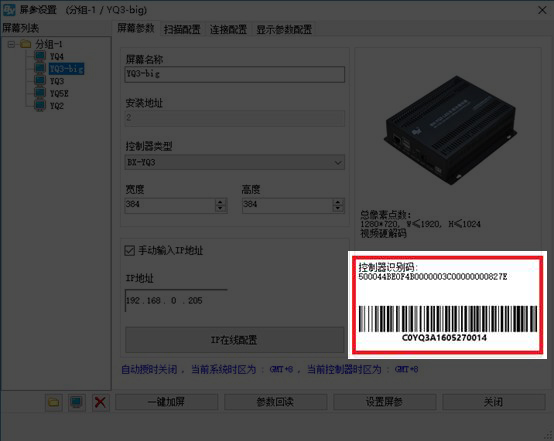Select the YQ4 screen icon in tree
This screenshot has height=441, width=554.
pos(40,56)
